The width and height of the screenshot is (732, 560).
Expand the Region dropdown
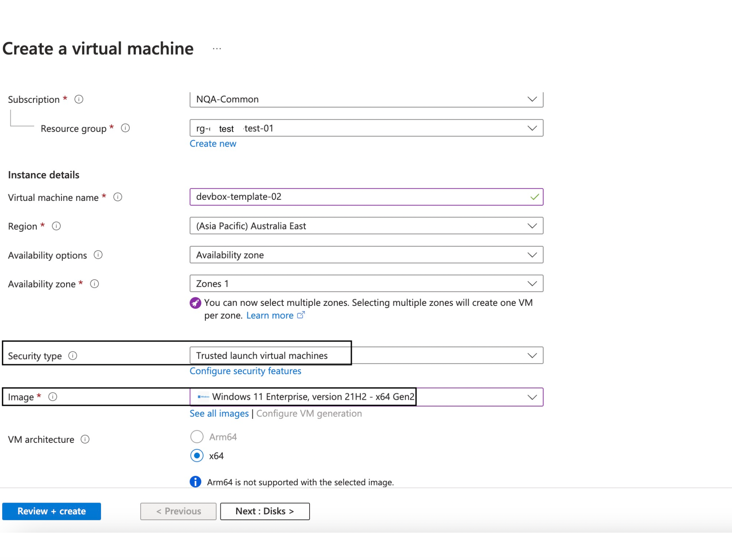(366, 226)
